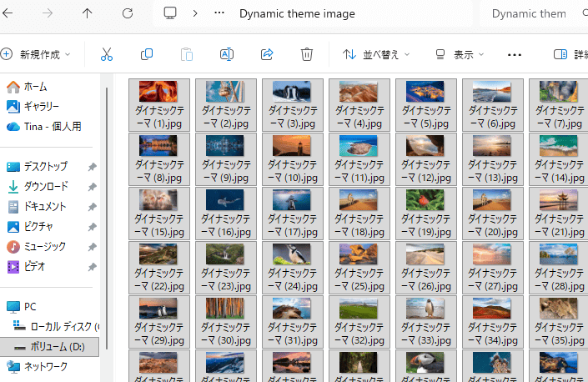
Task: Navigate back to previous folder
Action: click(x=8, y=13)
